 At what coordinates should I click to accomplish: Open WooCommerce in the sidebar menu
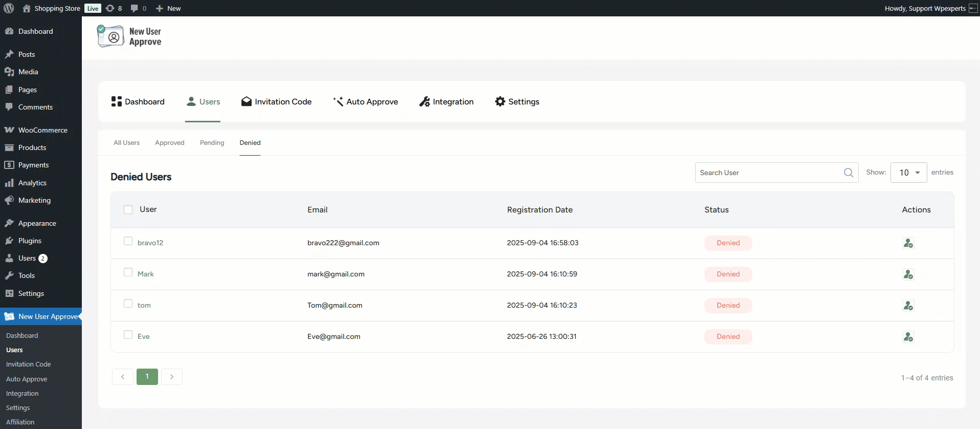click(42, 130)
